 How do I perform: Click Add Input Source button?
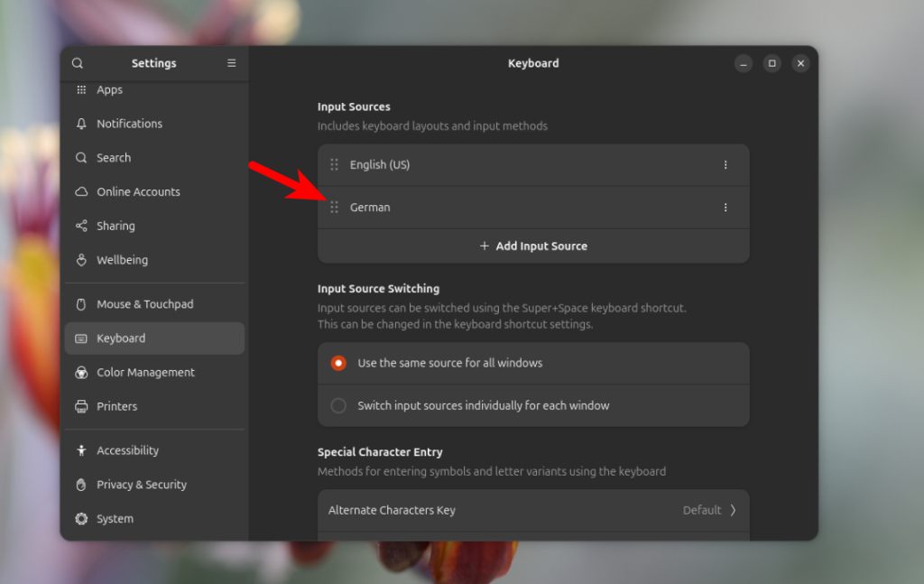[533, 246]
